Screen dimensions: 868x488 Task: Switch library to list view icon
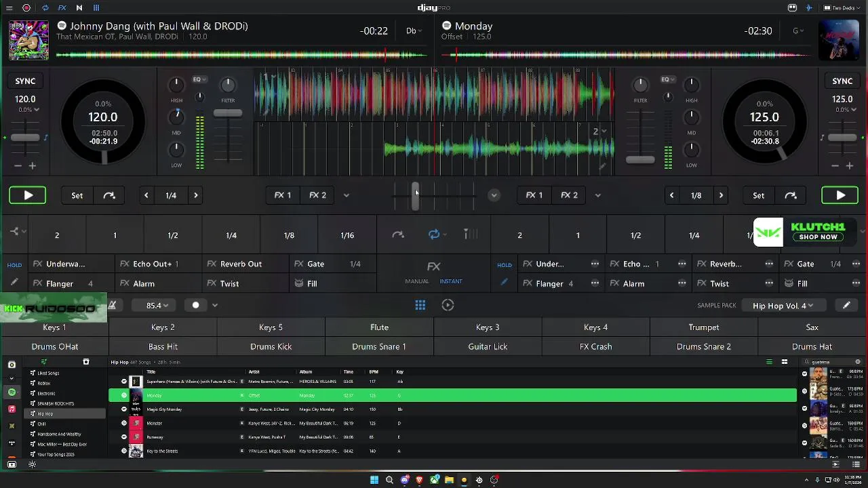(769, 362)
